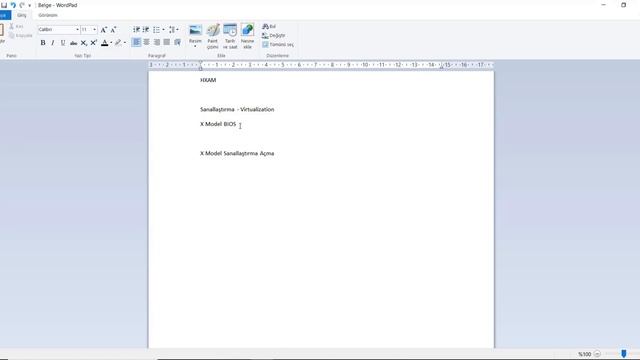Decrease paragraph indent

tap(136, 29)
